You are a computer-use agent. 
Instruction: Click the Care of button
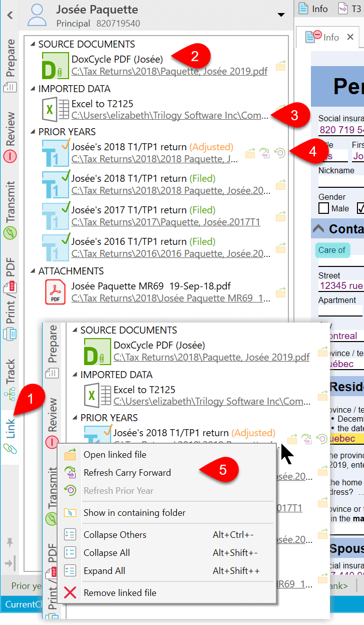(x=332, y=250)
